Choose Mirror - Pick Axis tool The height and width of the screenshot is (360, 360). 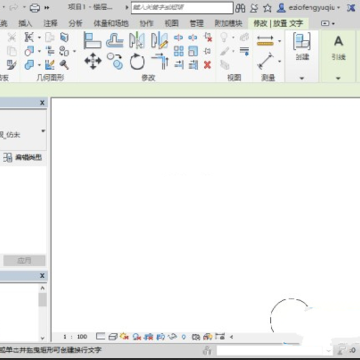point(137,40)
